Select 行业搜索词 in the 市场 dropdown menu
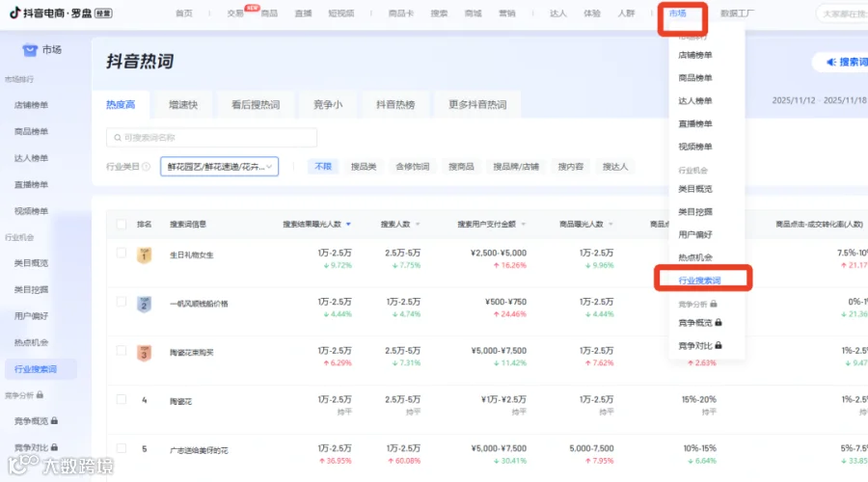The width and height of the screenshot is (868, 482). (x=700, y=281)
